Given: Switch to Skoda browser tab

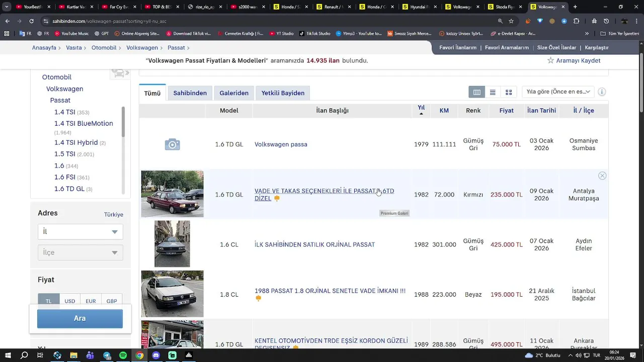Looking at the screenshot, I should pyautogui.click(x=505, y=7).
